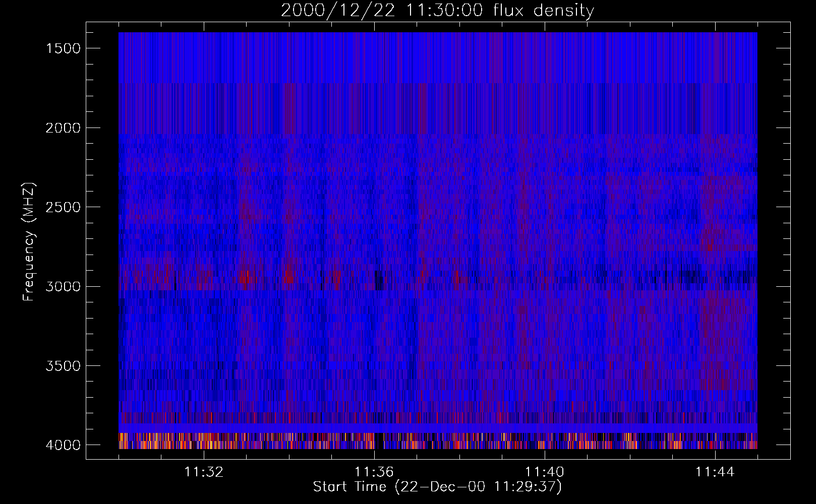The width and height of the screenshot is (816, 504).
Task: Click the 11:40 time axis label
Action: [x=545, y=472]
